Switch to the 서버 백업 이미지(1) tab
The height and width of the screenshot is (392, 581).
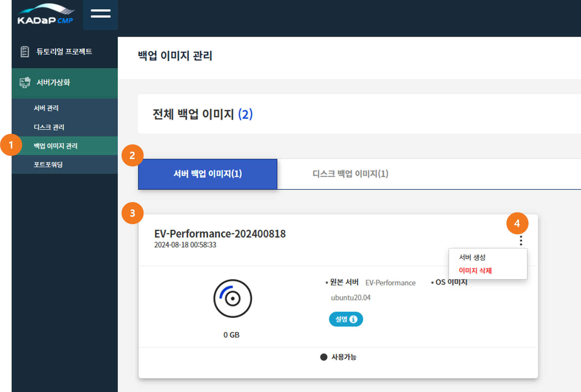[207, 174]
